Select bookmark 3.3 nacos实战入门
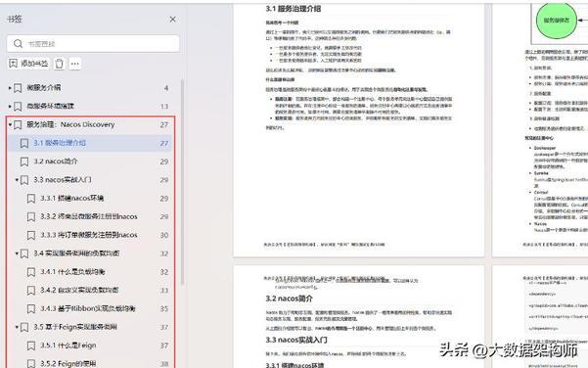This screenshot has height=368, width=588. (x=63, y=180)
